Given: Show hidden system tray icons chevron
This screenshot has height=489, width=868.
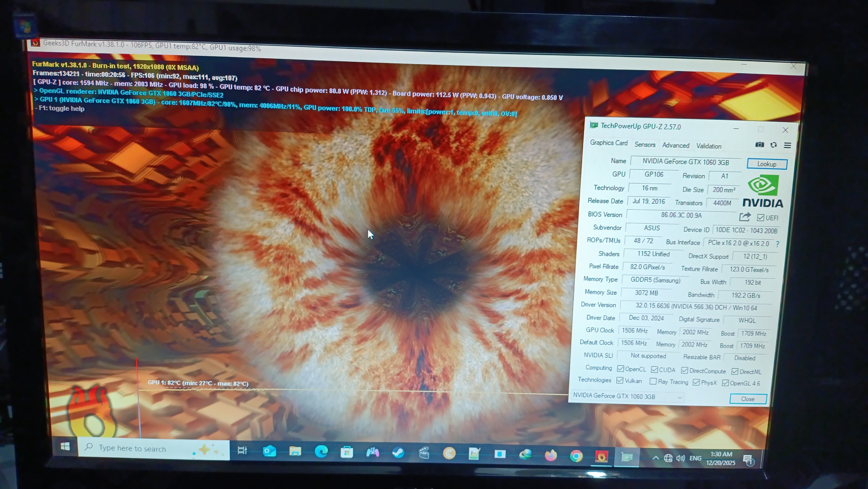Looking at the screenshot, I should pos(655,458).
